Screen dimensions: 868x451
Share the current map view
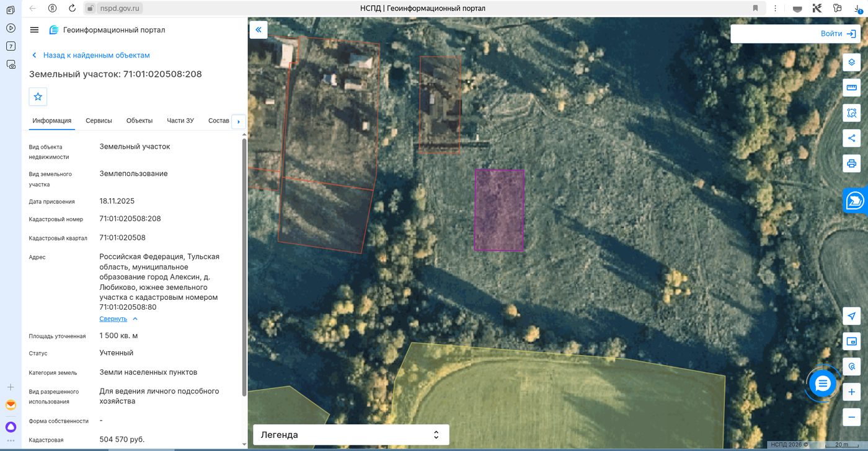click(x=852, y=138)
